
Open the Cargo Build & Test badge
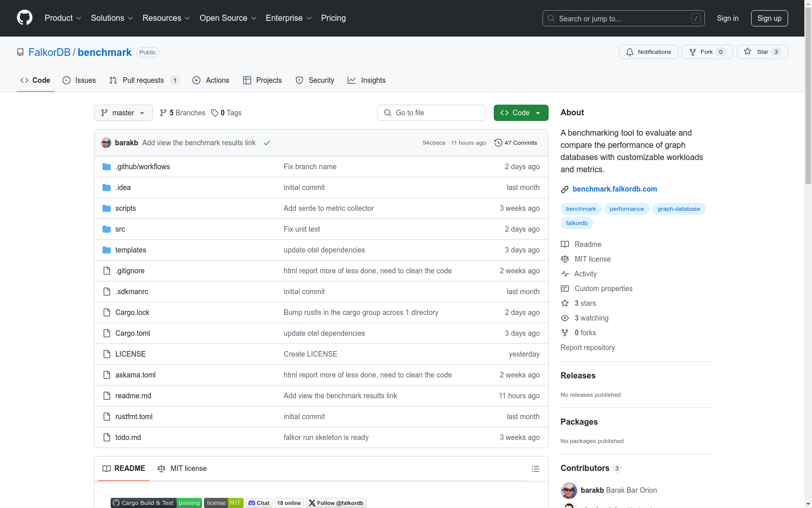pos(156,503)
